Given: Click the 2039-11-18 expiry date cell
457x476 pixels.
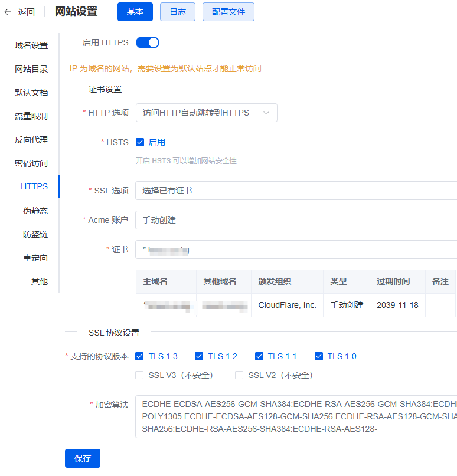Looking at the screenshot, I should pyautogui.click(x=397, y=305).
